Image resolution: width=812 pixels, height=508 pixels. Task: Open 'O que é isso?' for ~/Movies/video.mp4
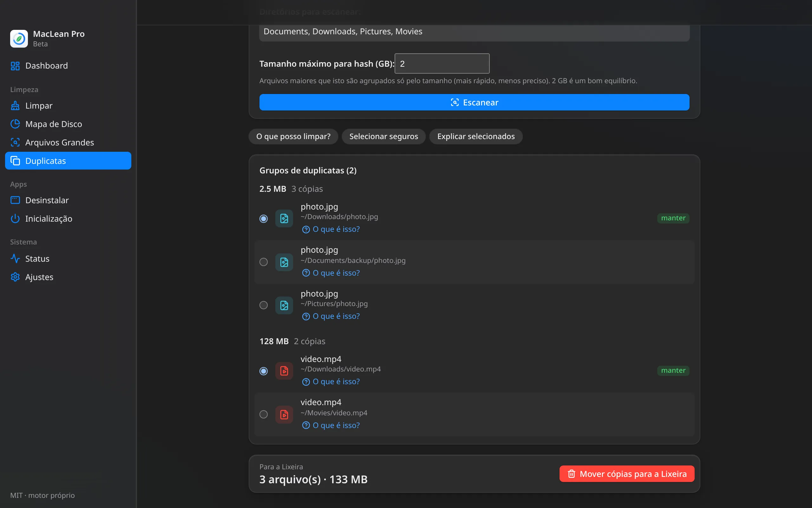click(331, 425)
